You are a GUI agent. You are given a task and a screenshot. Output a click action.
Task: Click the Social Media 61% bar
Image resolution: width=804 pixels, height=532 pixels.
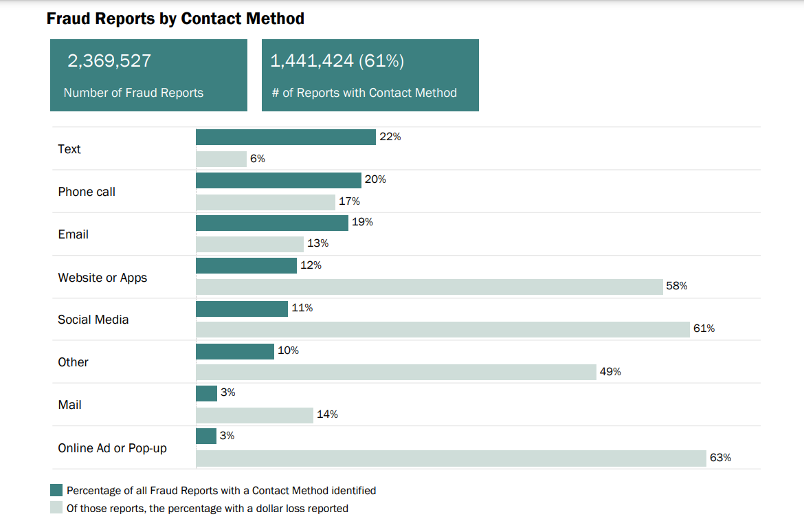pyautogui.click(x=442, y=329)
